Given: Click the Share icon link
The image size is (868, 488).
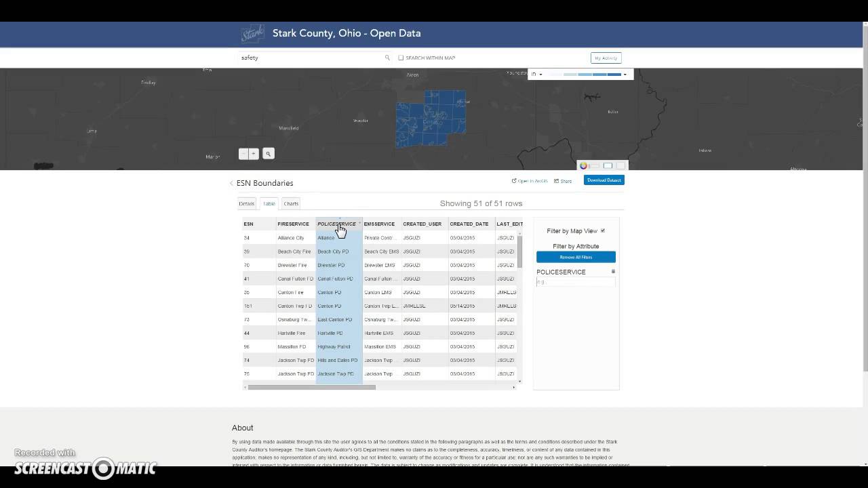Looking at the screenshot, I should coord(563,181).
